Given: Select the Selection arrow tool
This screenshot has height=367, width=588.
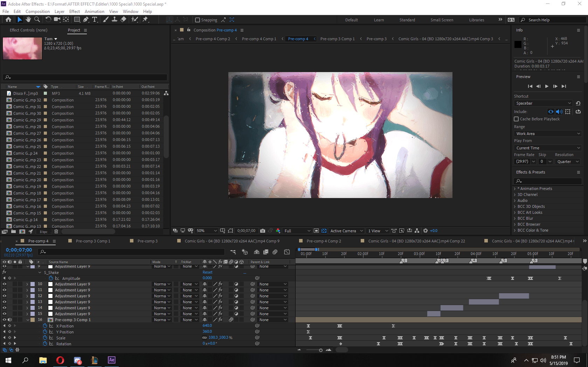Looking at the screenshot, I should click(x=19, y=20).
